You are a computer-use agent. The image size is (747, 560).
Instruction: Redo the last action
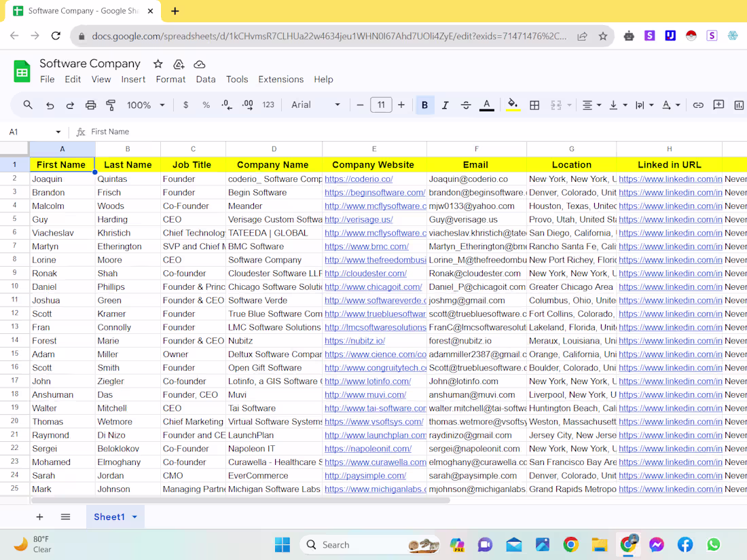[x=70, y=105]
